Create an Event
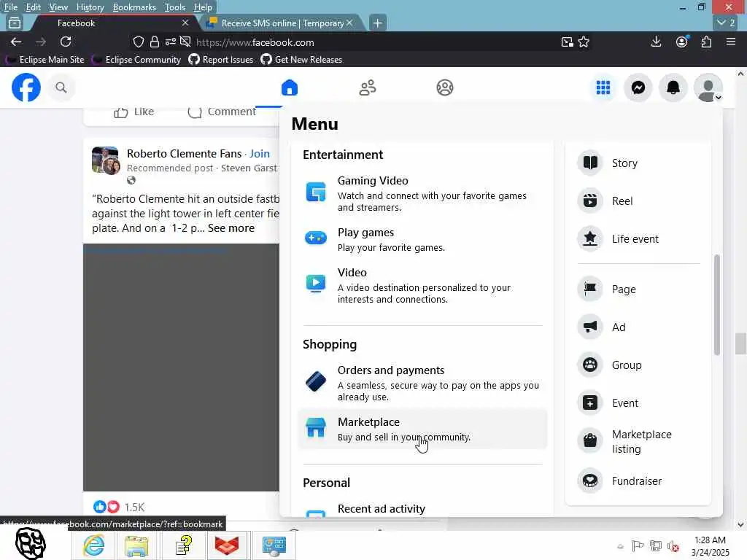The height and width of the screenshot is (560, 747). point(638,402)
